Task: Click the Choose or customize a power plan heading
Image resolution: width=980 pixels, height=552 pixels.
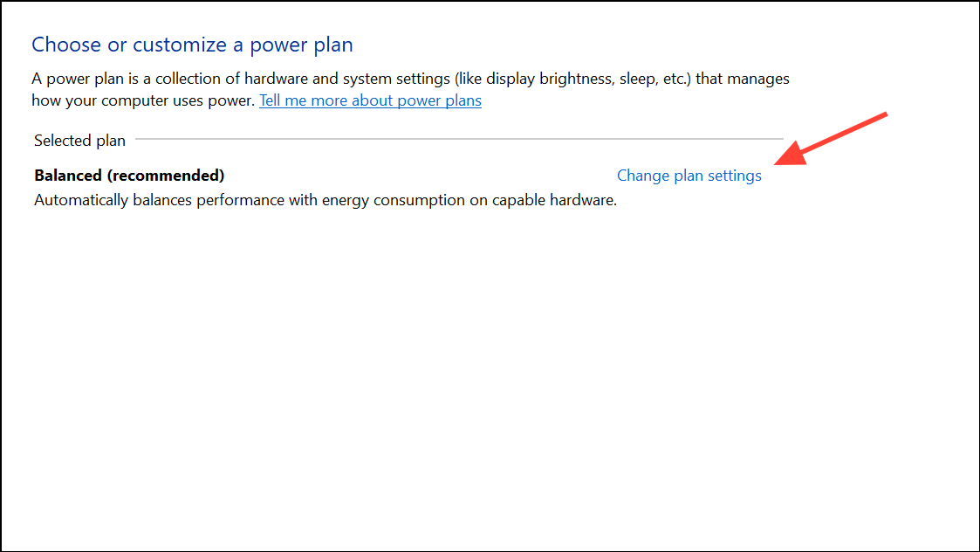Action: pyautogui.click(x=192, y=44)
